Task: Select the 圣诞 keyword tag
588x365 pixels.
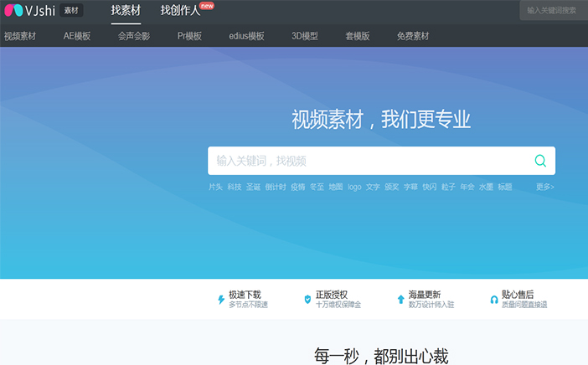Action: 253,187
